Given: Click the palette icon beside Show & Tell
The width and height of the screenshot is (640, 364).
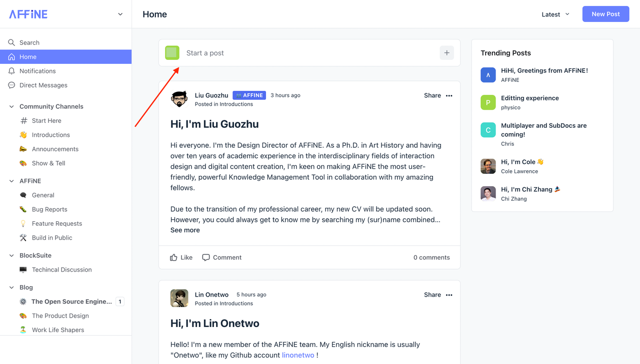Looking at the screenshot, I should pyautogui.click(x=23, y=163).
